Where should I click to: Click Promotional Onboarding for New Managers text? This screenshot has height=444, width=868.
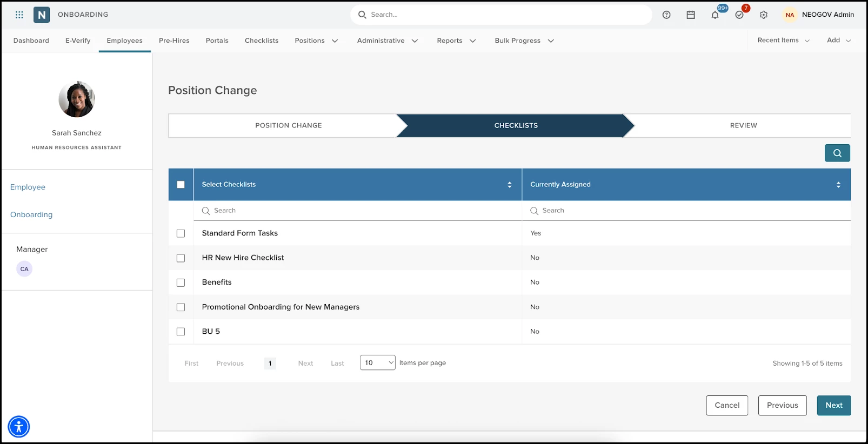coord(281,307)
